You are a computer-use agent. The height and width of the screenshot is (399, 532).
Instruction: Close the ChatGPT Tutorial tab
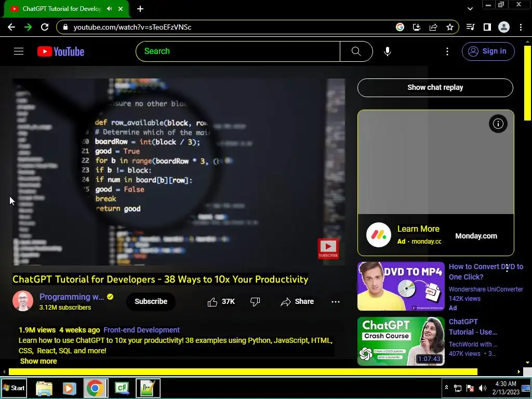(121, 9)
